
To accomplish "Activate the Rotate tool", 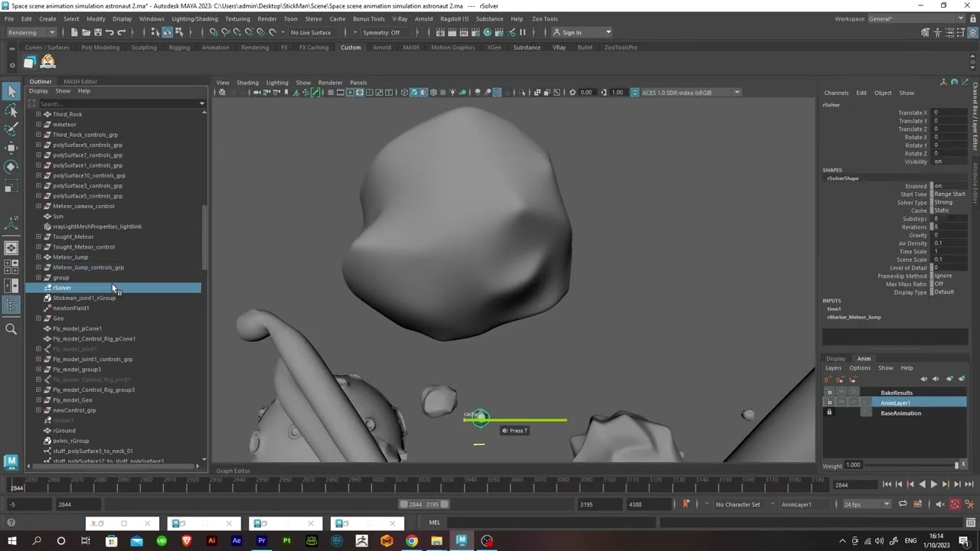I will point(11,166).
